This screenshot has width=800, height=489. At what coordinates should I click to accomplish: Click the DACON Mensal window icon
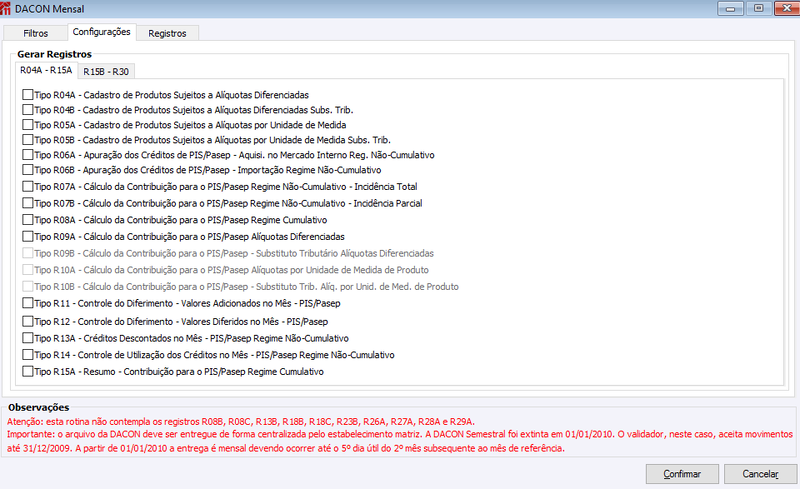click(x=6, y=9)
